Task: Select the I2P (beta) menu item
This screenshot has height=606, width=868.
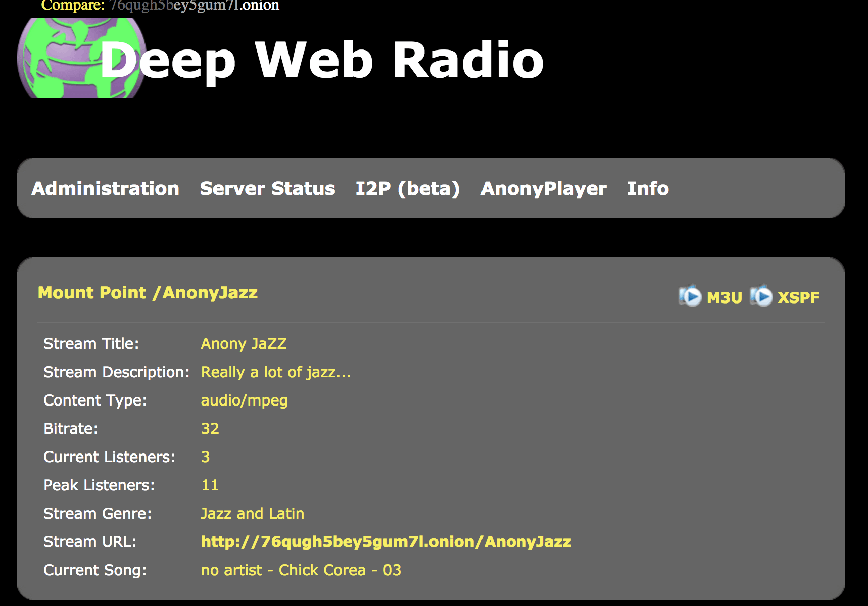Action: [x=407, y=188]
